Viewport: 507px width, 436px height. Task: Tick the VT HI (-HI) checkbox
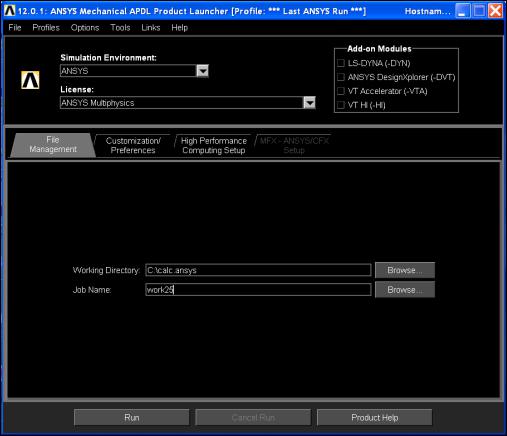point(341,105)
